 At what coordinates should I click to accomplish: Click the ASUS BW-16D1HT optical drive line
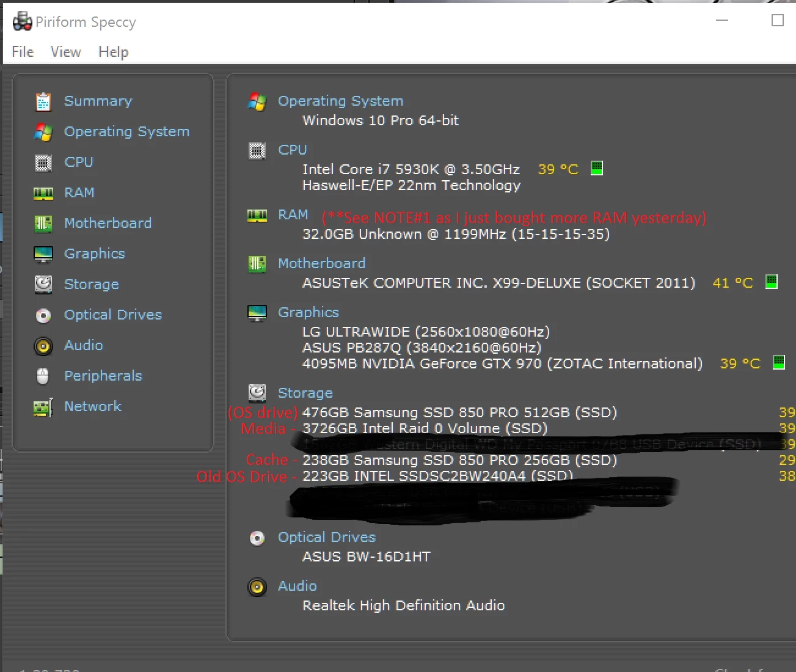point(367,557)
